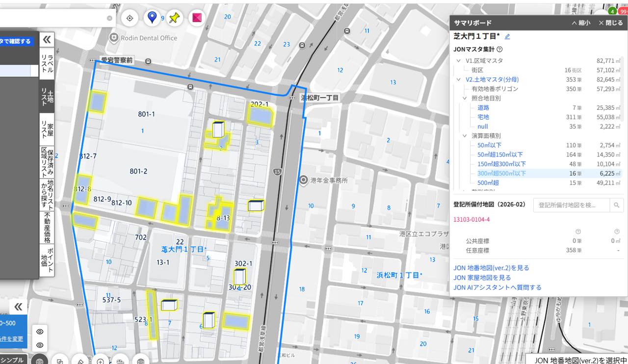Click the green notification badge showing 4
The image size is (628, 364).
(612, 11)
